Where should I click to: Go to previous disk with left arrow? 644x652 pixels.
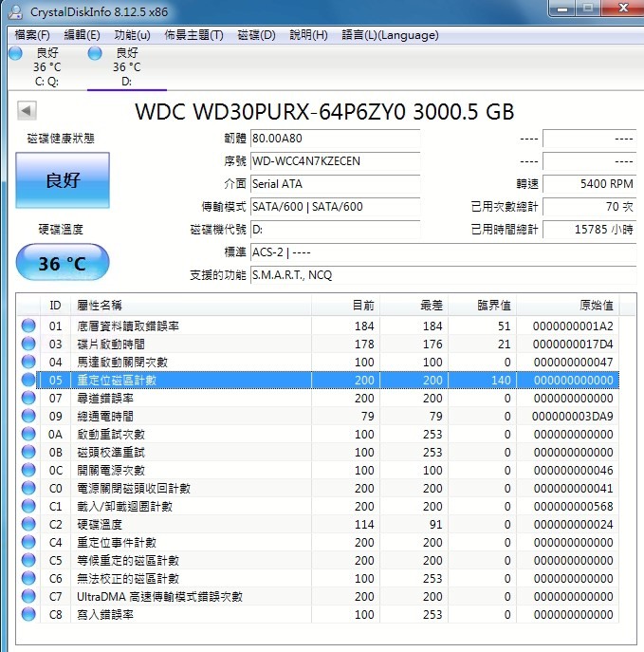click(x=27, y=111)
